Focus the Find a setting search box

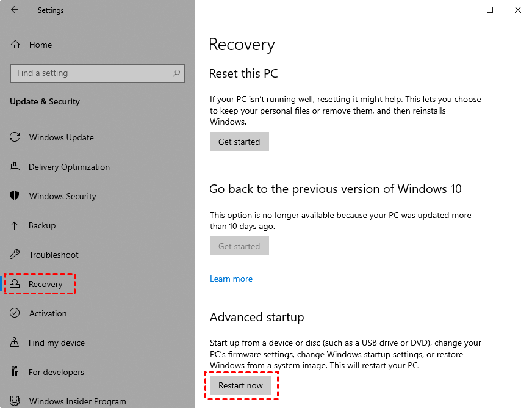[92, 73]
